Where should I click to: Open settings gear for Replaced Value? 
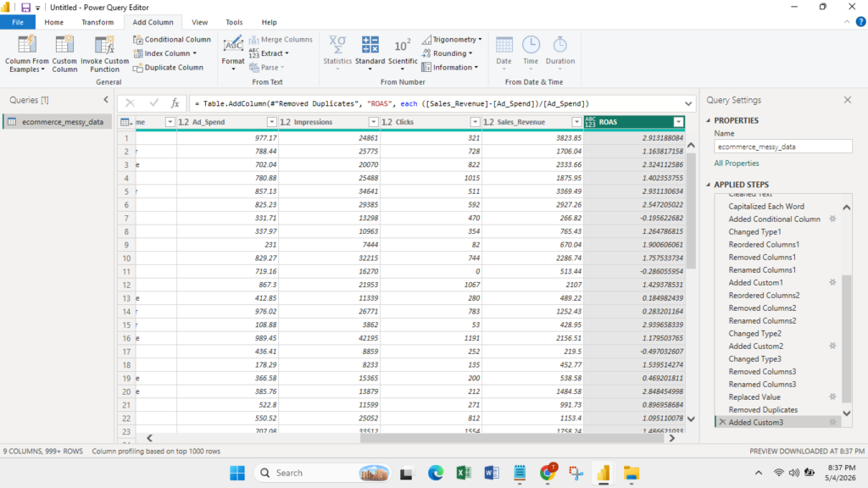point(832,396)
